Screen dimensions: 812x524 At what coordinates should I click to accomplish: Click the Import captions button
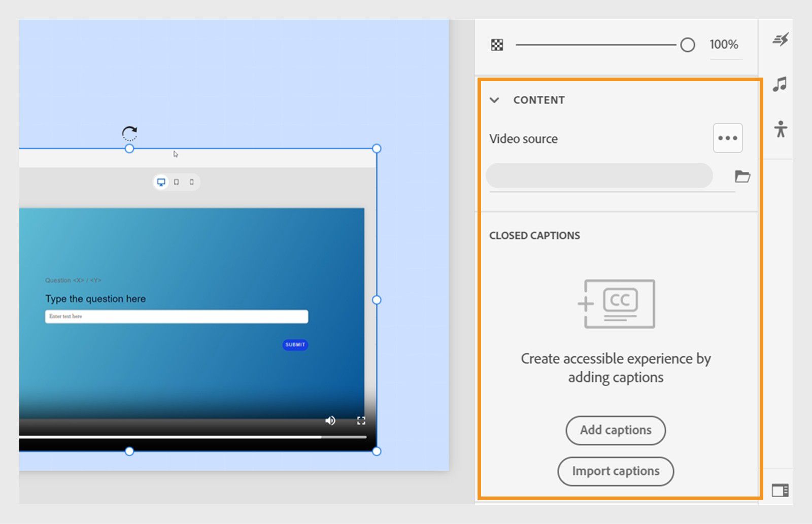click(x=615, y=471)
